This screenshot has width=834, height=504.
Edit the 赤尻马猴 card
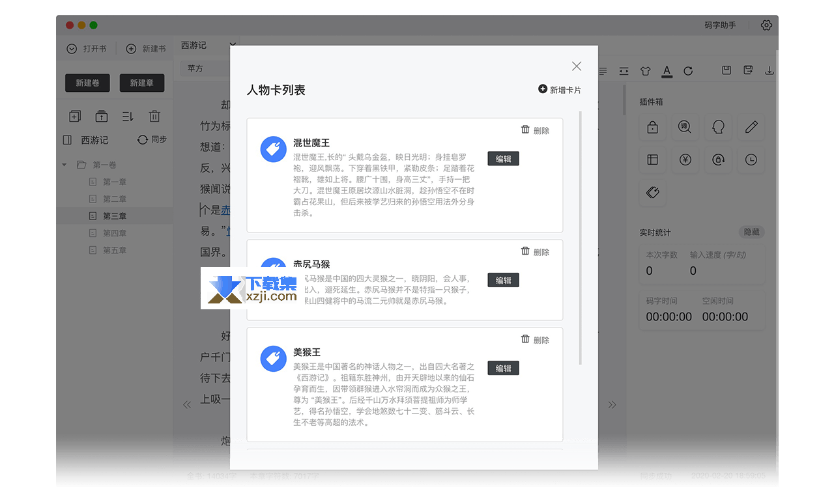click(503, 280)
